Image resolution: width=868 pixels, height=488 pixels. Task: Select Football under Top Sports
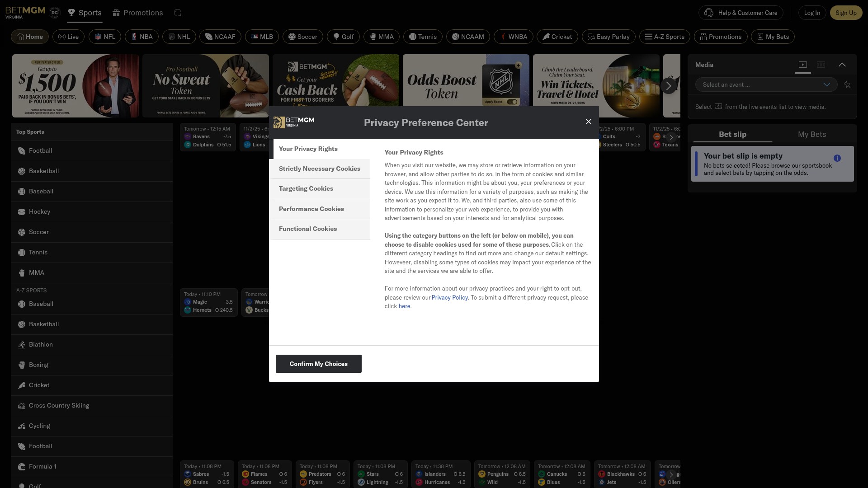point(92,151)
